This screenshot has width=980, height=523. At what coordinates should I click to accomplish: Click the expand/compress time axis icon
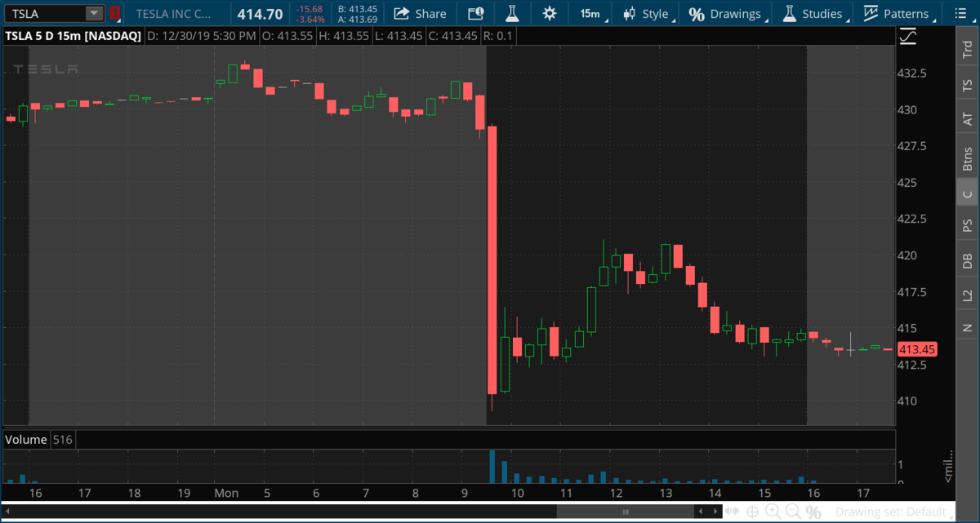pyautogui.click(x=732, y=512)
